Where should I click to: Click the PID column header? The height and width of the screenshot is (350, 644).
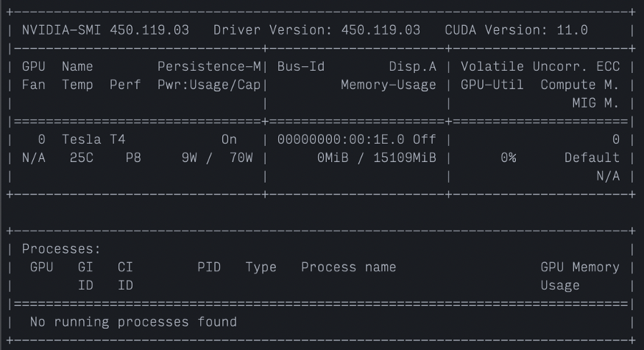[209, 267]
